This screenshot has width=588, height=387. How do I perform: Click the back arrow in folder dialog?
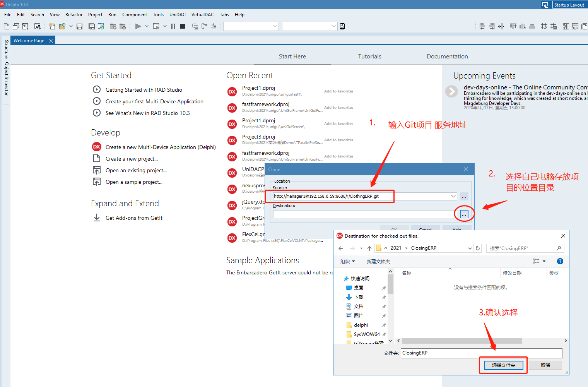pos(341,248)
